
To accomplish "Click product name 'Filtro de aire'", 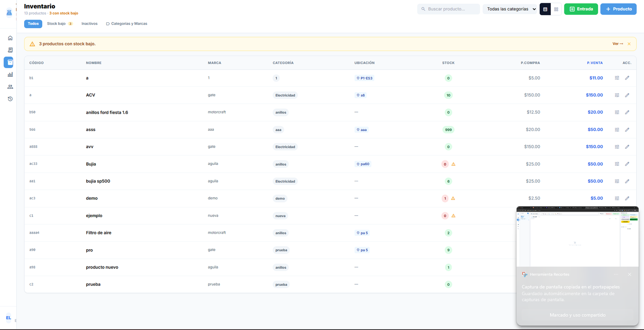I will tap(99, 233).
